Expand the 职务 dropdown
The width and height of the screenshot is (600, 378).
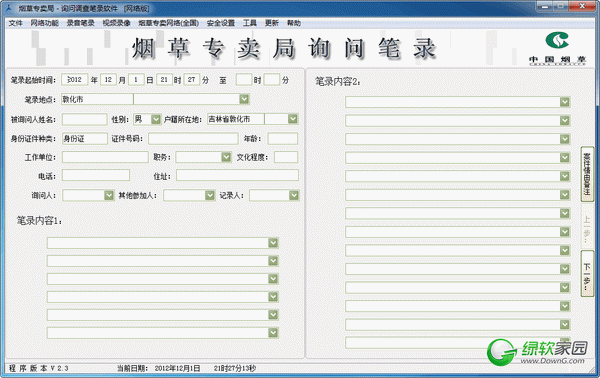[226, 157]
